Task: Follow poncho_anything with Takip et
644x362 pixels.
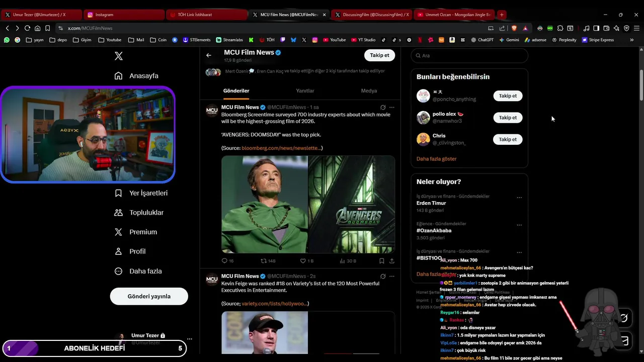Action: pyautogui.click(x=508, y=96)
